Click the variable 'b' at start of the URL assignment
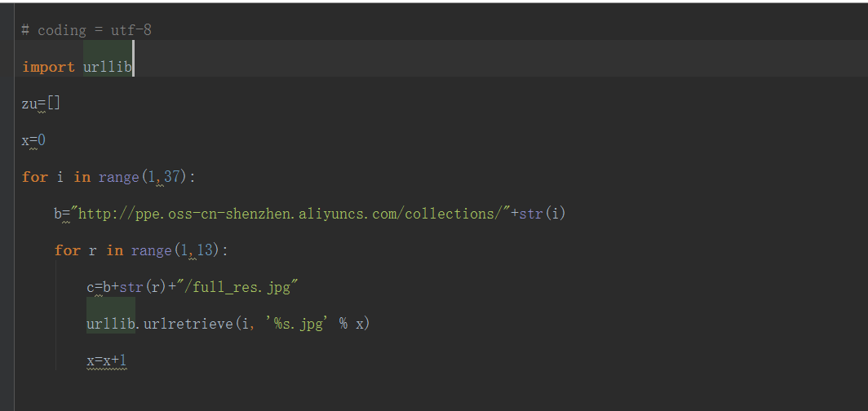868x411 pixels. tap(59, 214)
